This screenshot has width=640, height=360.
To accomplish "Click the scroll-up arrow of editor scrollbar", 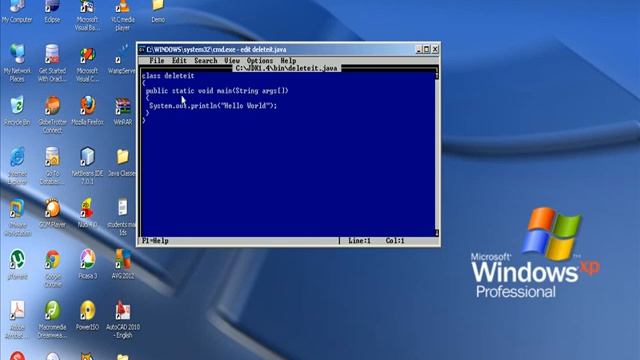I will (x=437, y=76).
